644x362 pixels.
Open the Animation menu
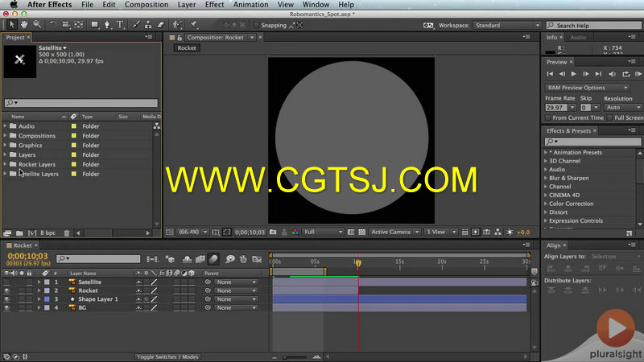coord(250,5)
